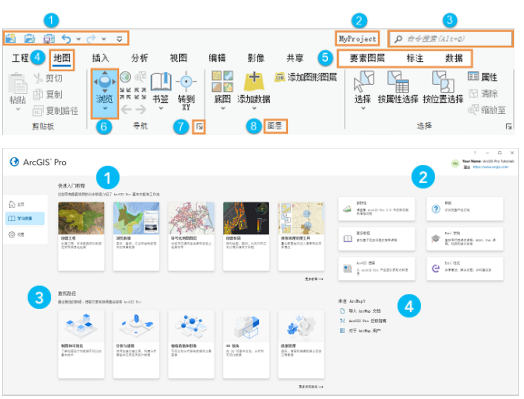Click the 属性 (Attributes) button
524x399 pixels.
click(x=483, y=77)
